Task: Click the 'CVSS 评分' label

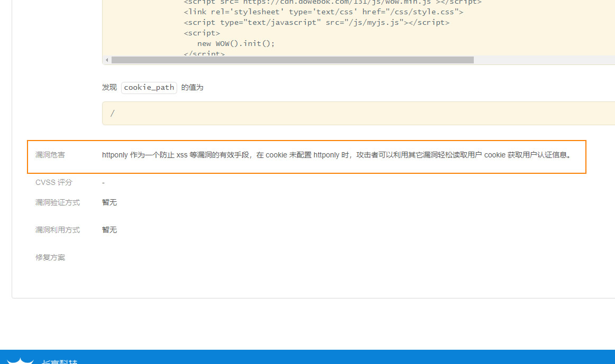Action: [x=54, y=183]
